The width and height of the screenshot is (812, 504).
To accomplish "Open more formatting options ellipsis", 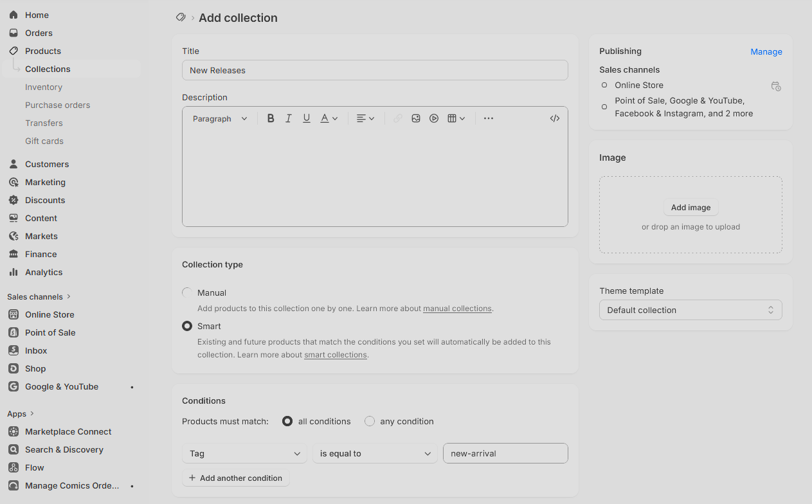I will pyautogui.click(x=489, y=118).
